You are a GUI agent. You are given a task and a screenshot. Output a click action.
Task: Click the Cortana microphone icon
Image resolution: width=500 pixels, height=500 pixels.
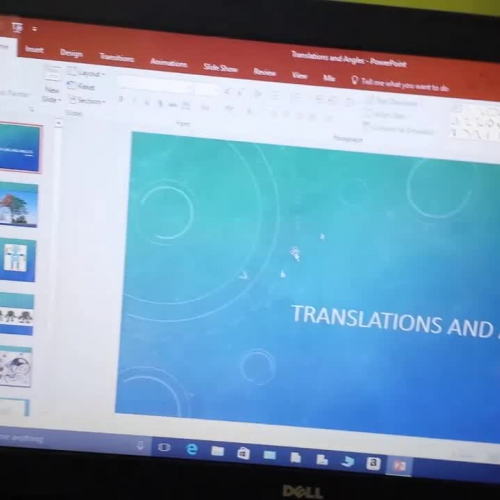click(140, 445)
